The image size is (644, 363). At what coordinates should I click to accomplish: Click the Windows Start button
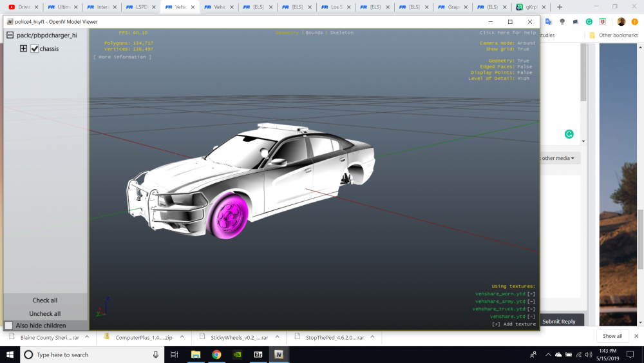pyautogui.click(x=10, y=355)
